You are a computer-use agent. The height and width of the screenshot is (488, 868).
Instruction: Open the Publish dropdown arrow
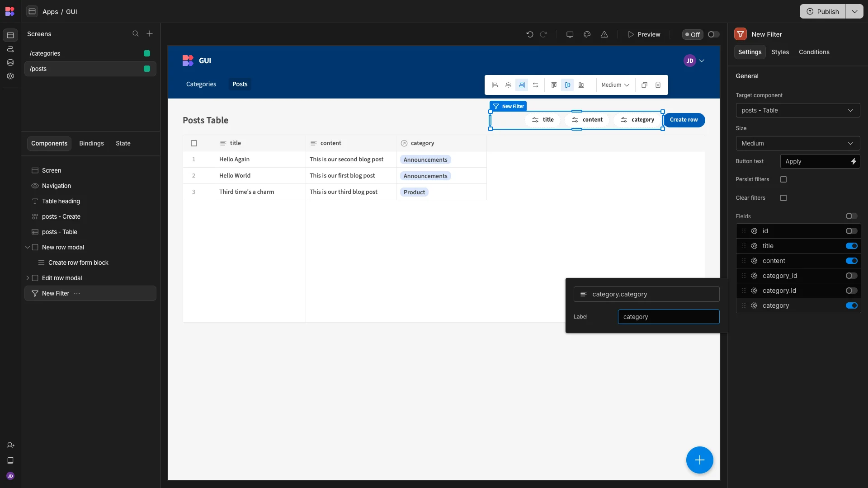(x=854, y=11)
